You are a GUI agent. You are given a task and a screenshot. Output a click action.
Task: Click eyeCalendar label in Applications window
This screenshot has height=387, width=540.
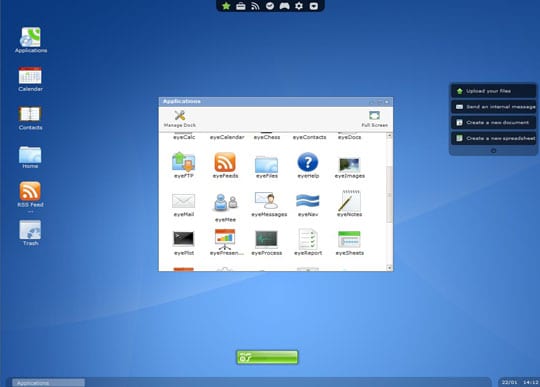[227, 137]
